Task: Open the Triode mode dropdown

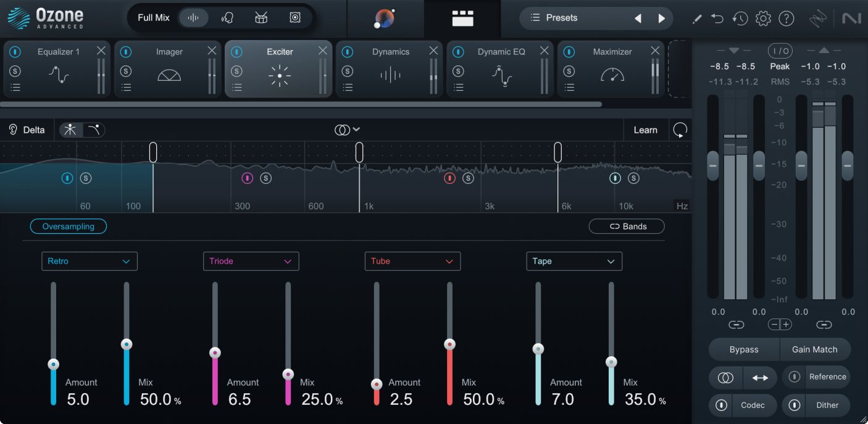Action: coord(251,261)
